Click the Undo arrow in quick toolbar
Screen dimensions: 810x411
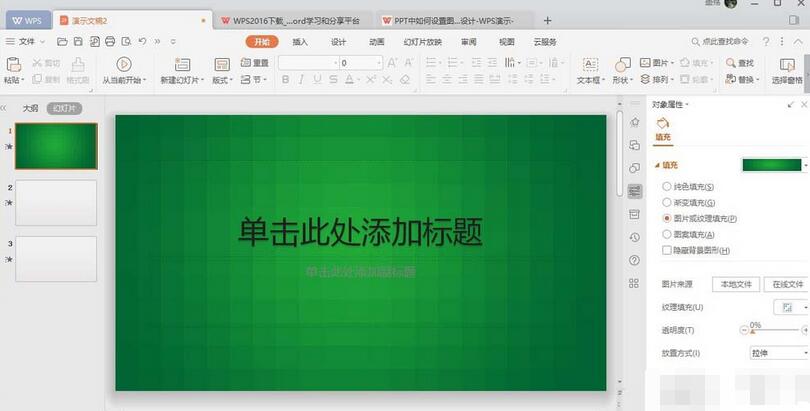coord(143,41)
